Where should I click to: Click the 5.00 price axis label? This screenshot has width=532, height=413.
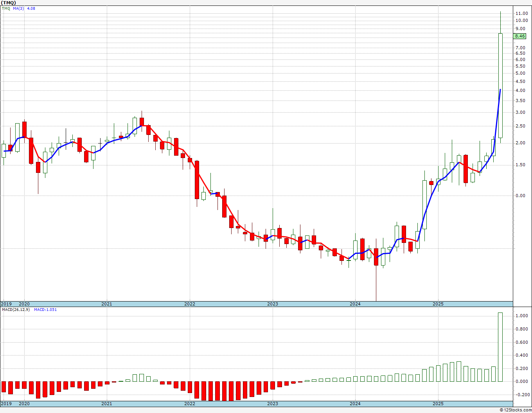(520, 73)
